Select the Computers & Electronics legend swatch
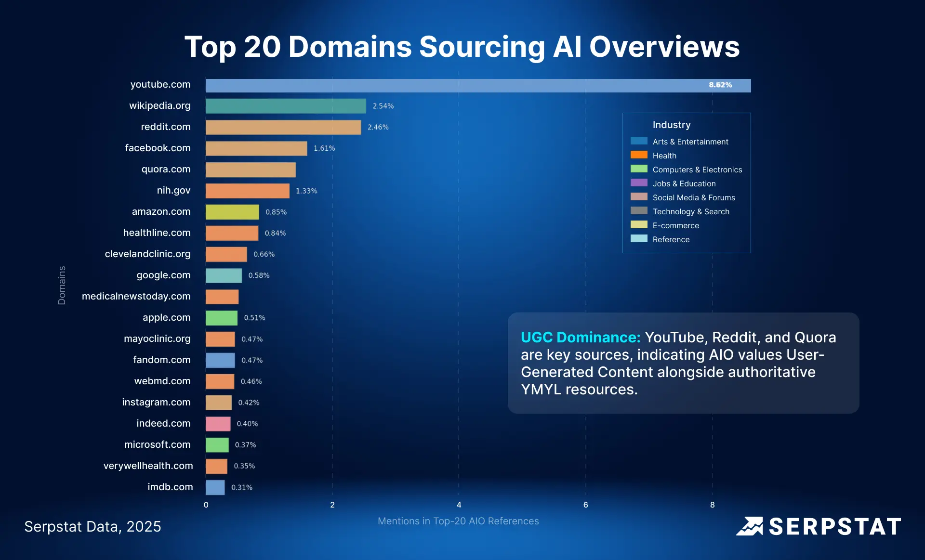This screenshot has width=925, height=560. [639, 169]
